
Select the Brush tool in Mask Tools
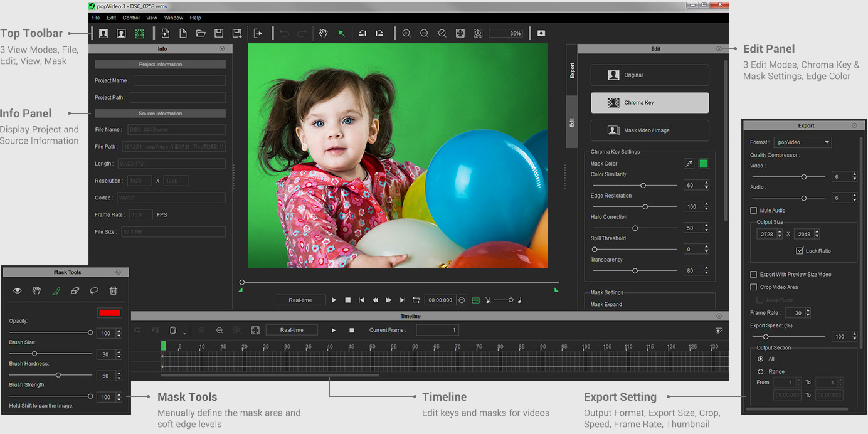point(56,290)
